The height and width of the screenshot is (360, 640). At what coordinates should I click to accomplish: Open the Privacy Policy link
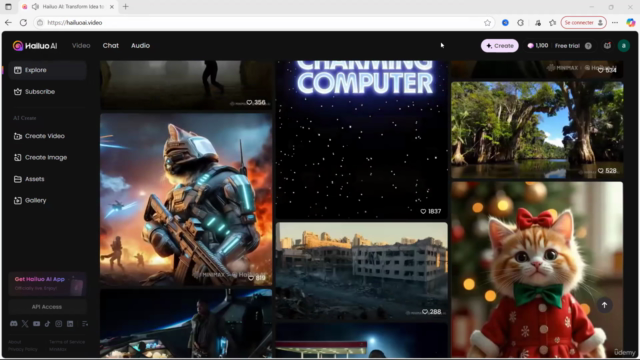[x=23, y=349]
